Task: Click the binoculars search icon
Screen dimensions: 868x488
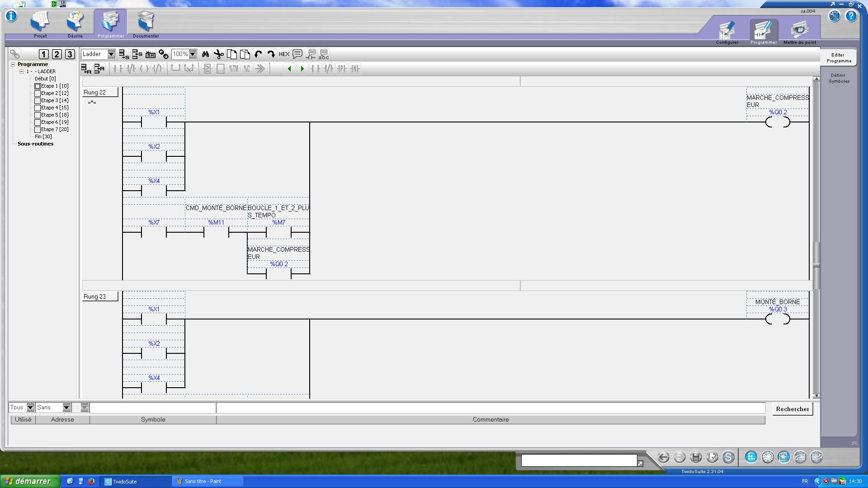Action: click(205, 54)
